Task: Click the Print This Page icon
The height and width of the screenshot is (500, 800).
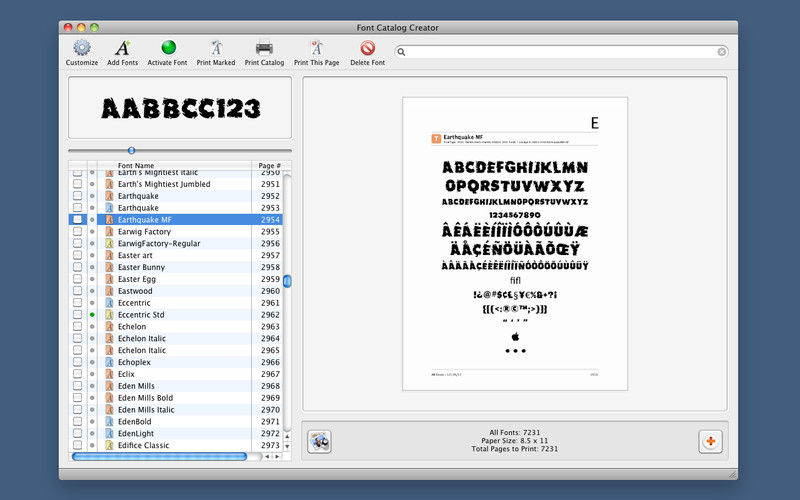Action: tap(317, 48)
